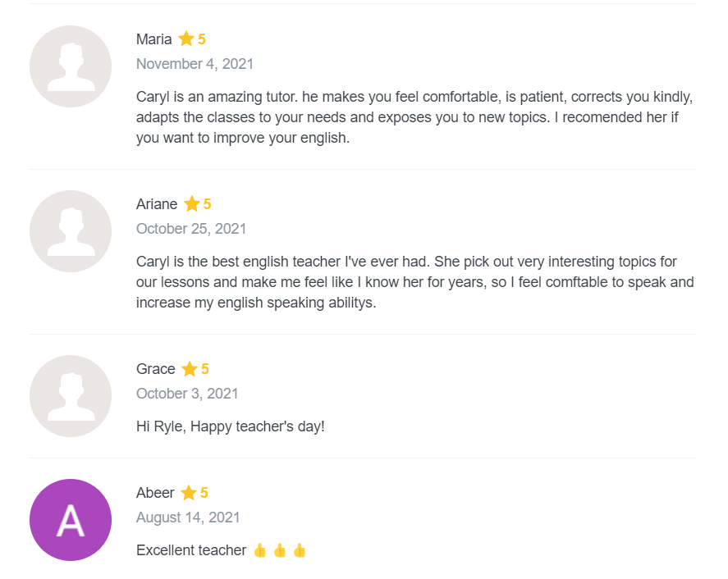Click Abeer's purple letter A avatar
The image size is (728, 579).
71,520
